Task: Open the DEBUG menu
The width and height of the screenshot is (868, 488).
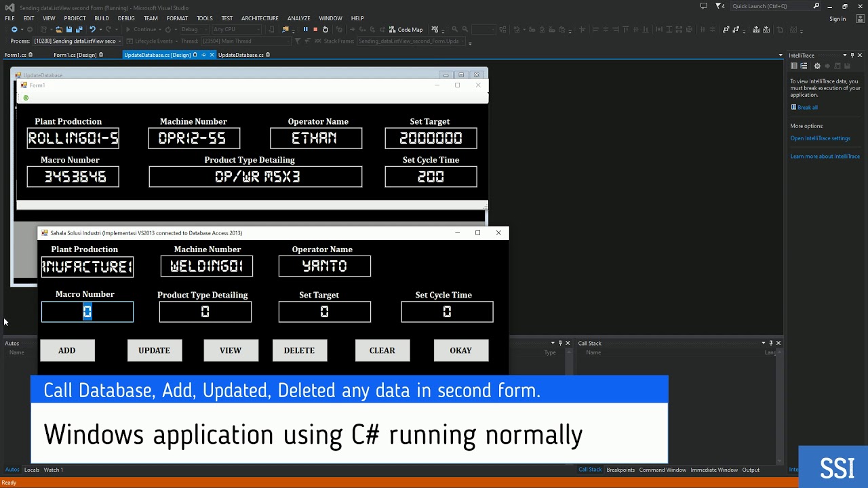Action: pyautogui.click(x=126, y=18)
